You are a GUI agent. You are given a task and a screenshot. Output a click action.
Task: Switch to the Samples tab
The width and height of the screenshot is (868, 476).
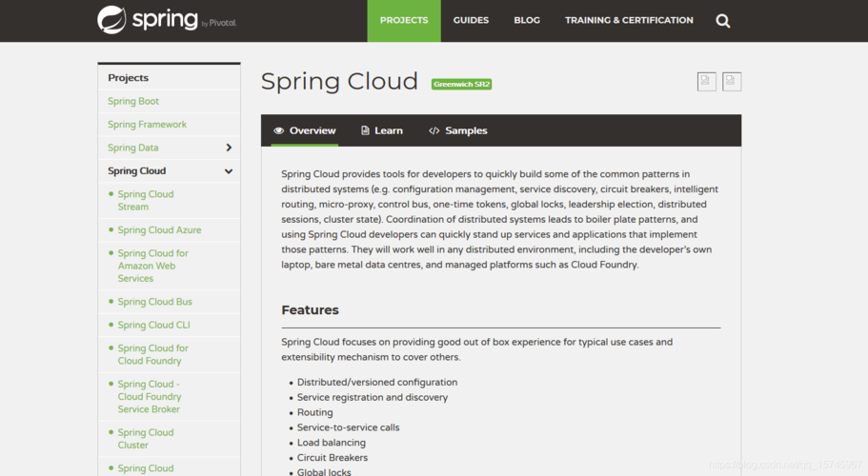coord(458,130)
